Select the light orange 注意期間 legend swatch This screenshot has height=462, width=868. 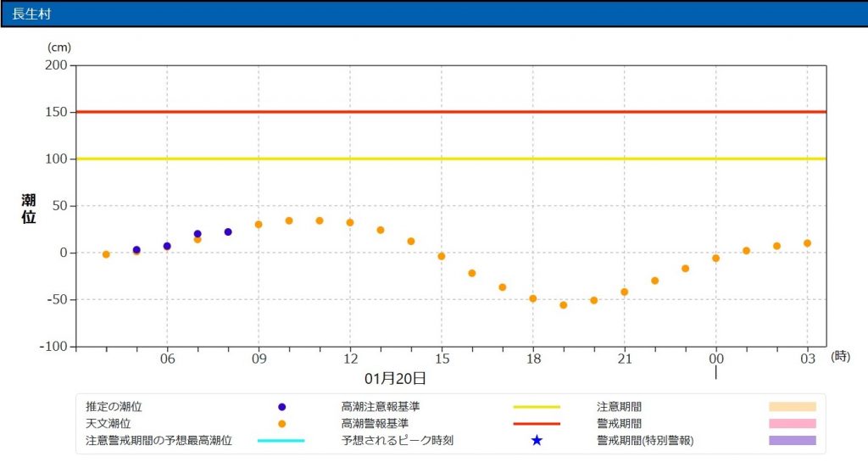click(793, 407)
